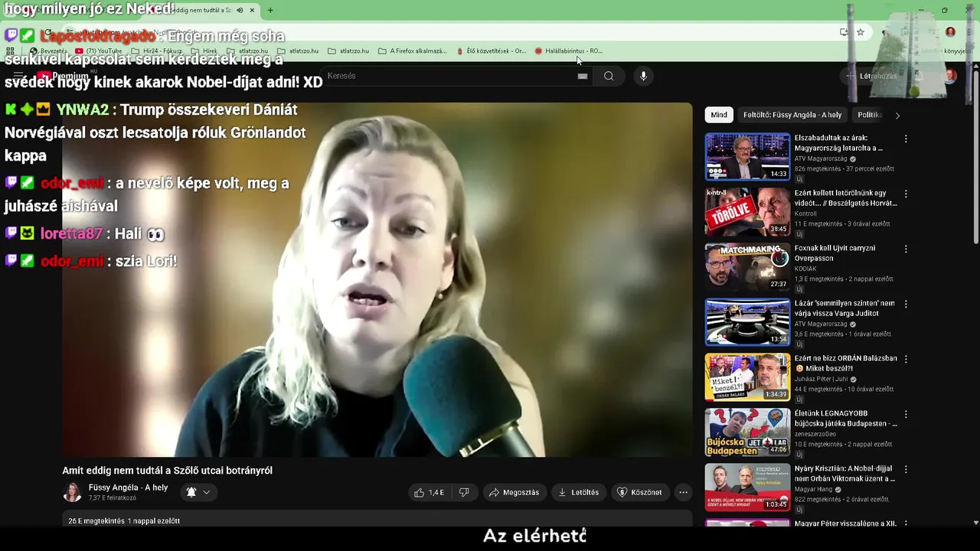Open the 'Juhász Péter | Juhi' channel name

(821, 380)
